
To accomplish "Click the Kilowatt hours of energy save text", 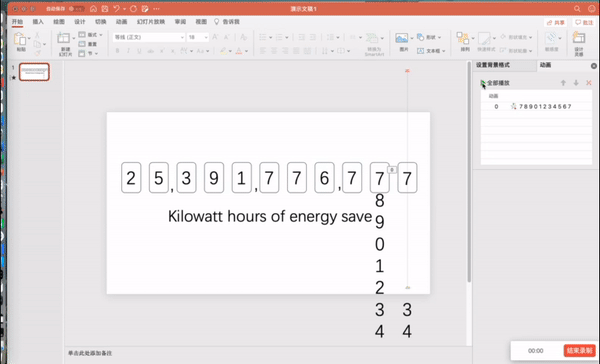I will (x=270, y=216).
